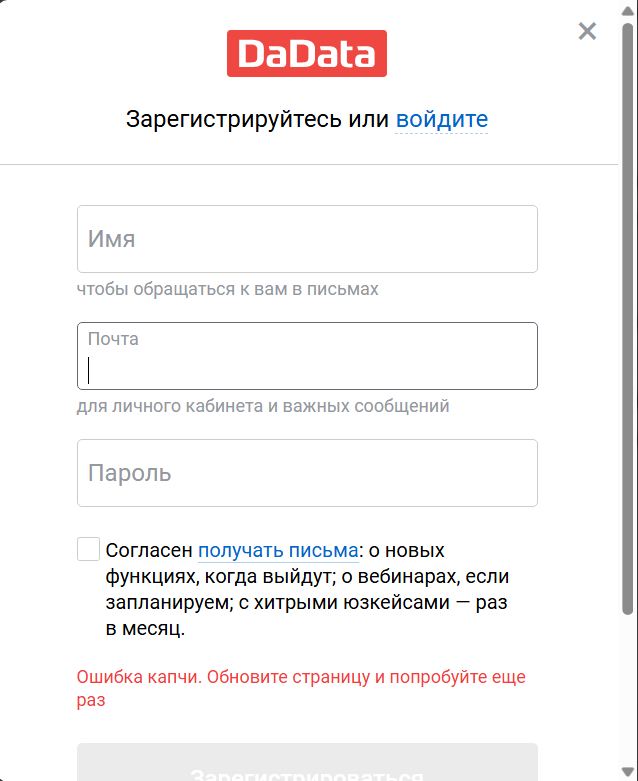Image resolution: width=638 pixels, height=781 pixels.
Task: Close the registration dialog with the X icon
Action: point(587,31)
